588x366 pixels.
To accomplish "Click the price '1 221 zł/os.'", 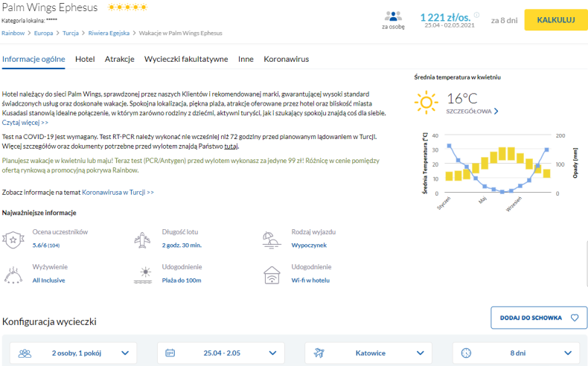I will pos(445,17).
